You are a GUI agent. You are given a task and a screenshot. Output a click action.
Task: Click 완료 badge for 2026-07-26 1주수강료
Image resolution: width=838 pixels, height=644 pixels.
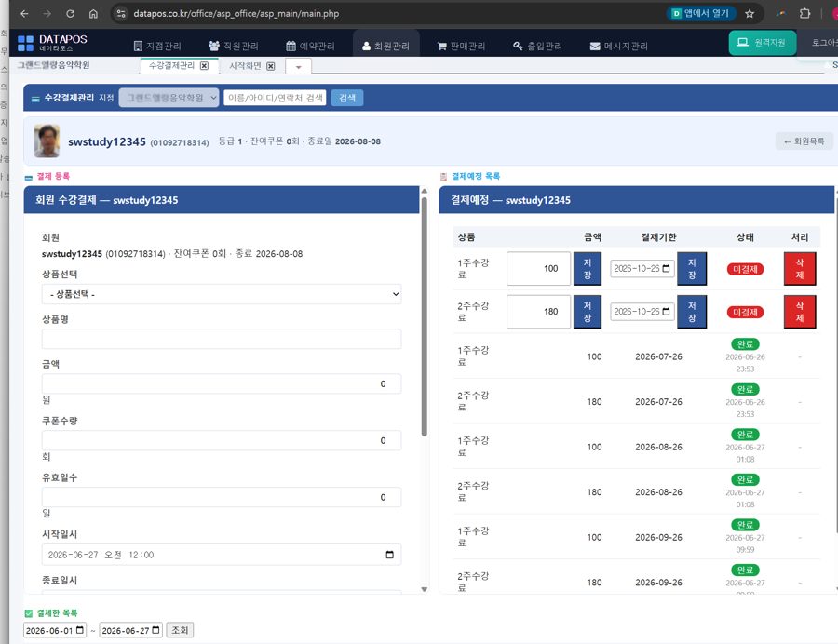click(745, 344)
